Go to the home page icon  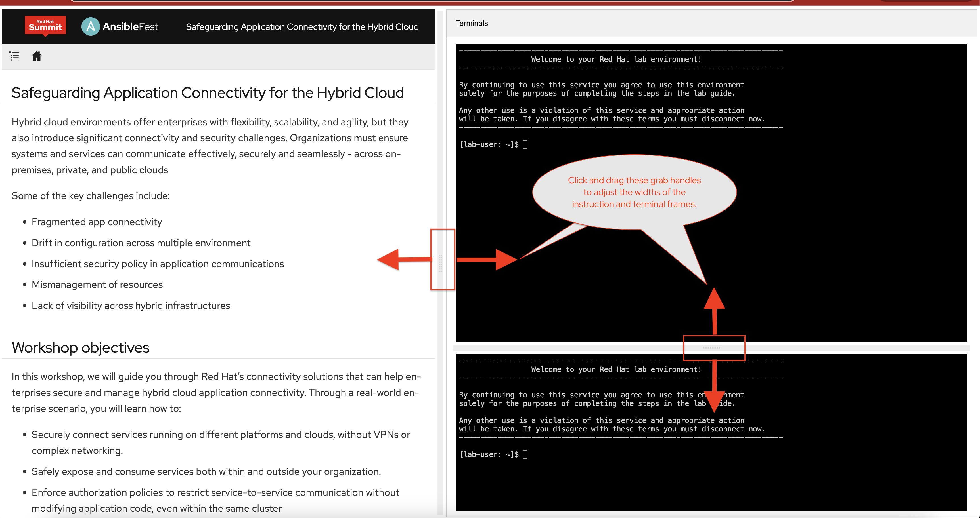37,56
